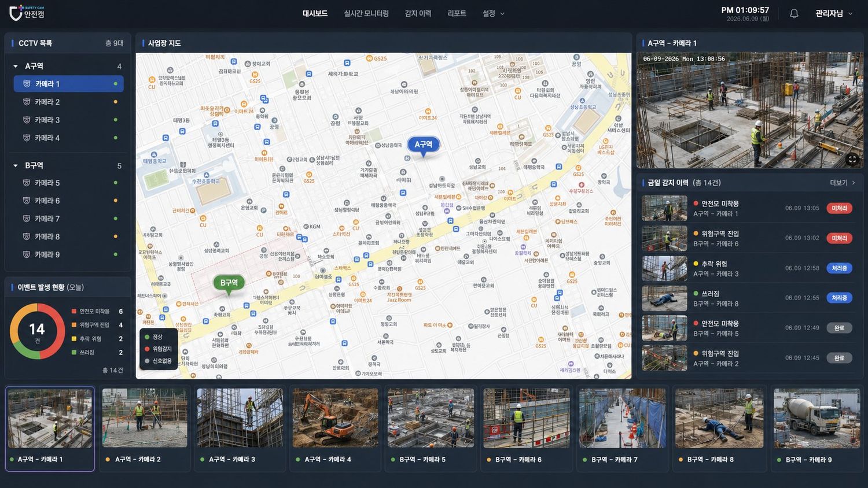Image resolution: width=868 pixels, height=488 pixels.
Task: Open the notification bell
Action: tap(794, 13)
